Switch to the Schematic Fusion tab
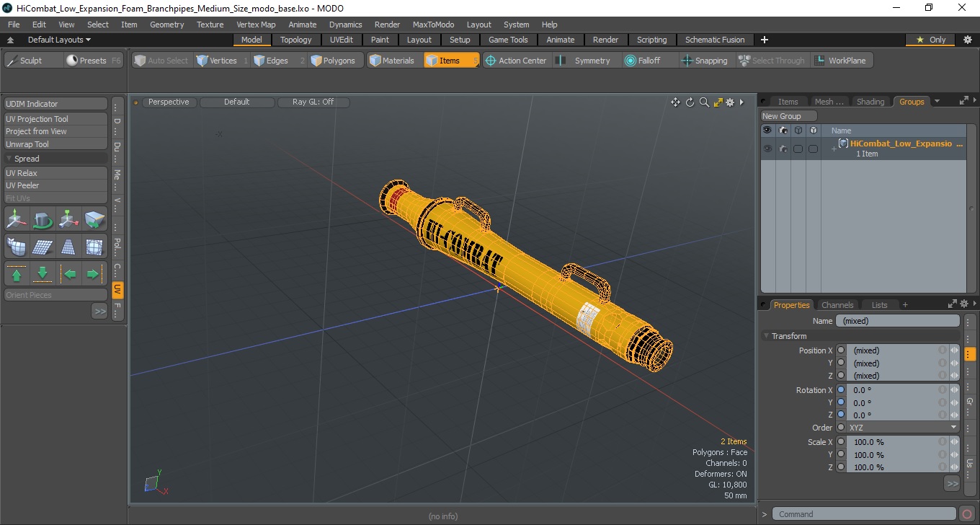Screen dimensions: 980x525 pos(715,40)
